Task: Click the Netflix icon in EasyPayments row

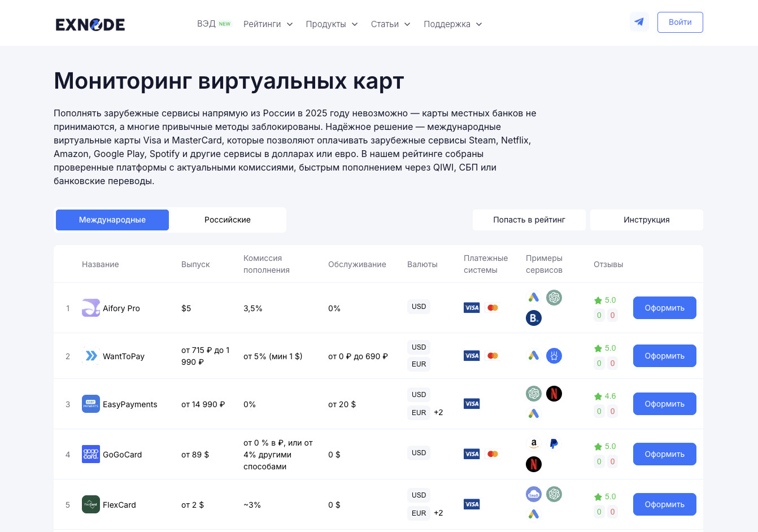Action: 554,394
